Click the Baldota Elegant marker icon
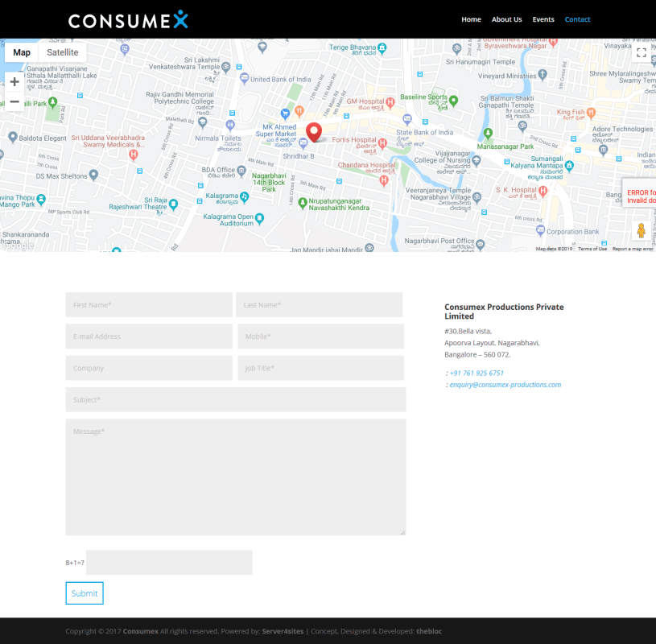656x644 pixels. [x=13, y=136]
